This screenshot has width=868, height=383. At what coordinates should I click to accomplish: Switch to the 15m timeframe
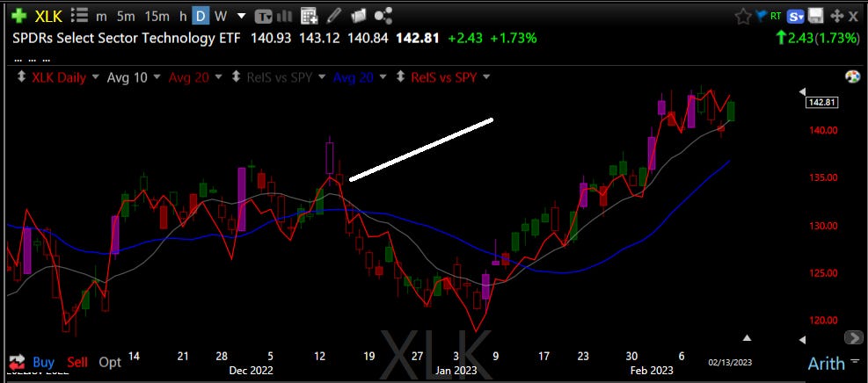click(157, 17)
